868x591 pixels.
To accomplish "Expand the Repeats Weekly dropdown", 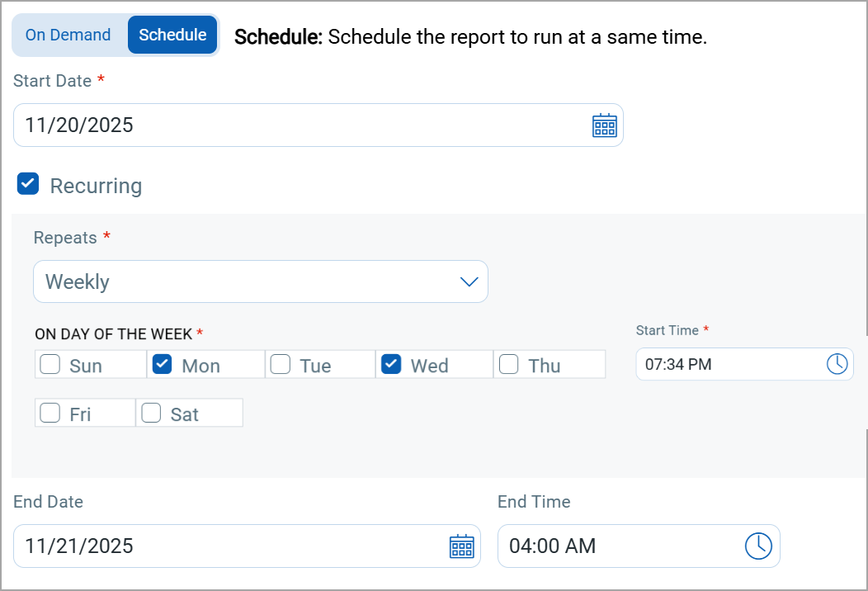I will (248, 282).
